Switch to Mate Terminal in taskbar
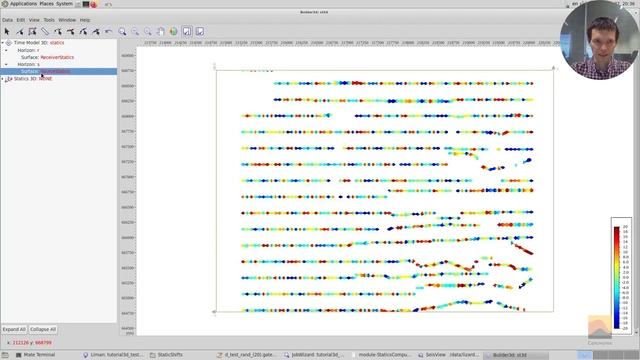 pyautogui.click(x=35, y=355)
